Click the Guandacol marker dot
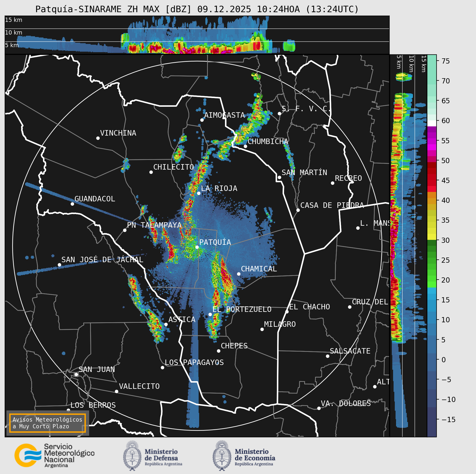 [x=72, y=204]
